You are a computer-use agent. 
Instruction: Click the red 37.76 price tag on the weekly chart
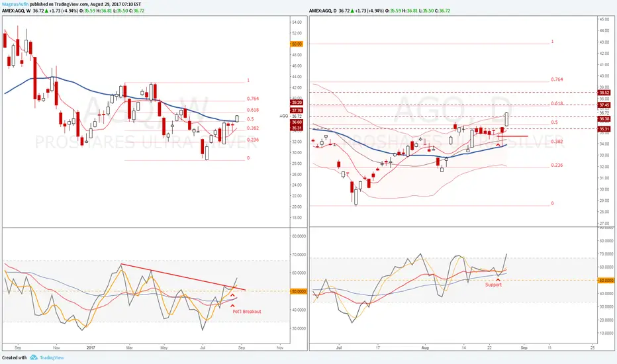point(297,111)
